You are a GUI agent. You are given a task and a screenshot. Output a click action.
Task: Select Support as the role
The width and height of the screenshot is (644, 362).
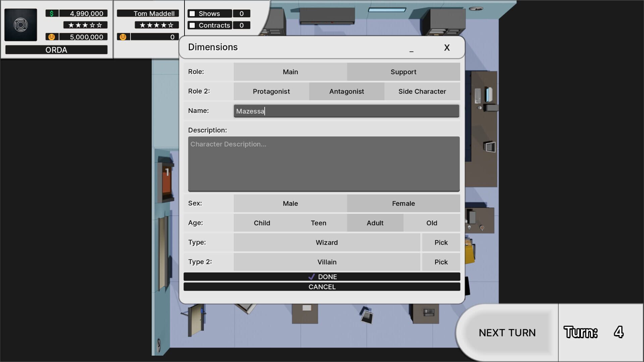tap(403, 72)
